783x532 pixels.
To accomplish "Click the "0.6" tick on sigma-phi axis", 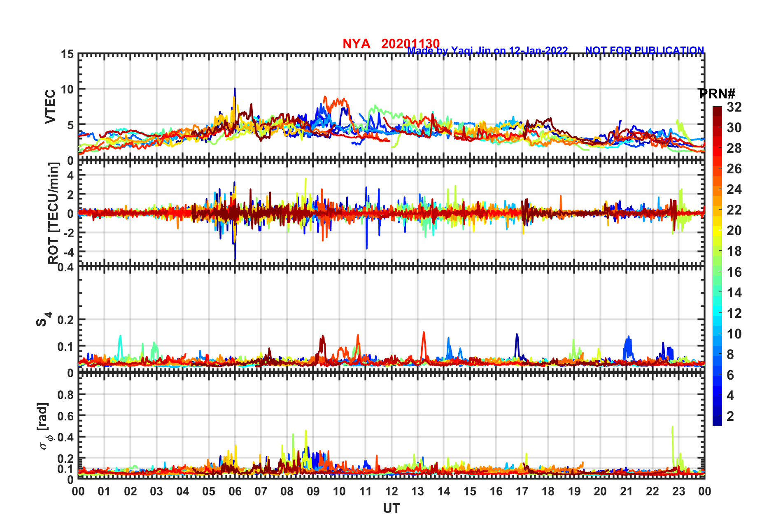I will (65, 416).
